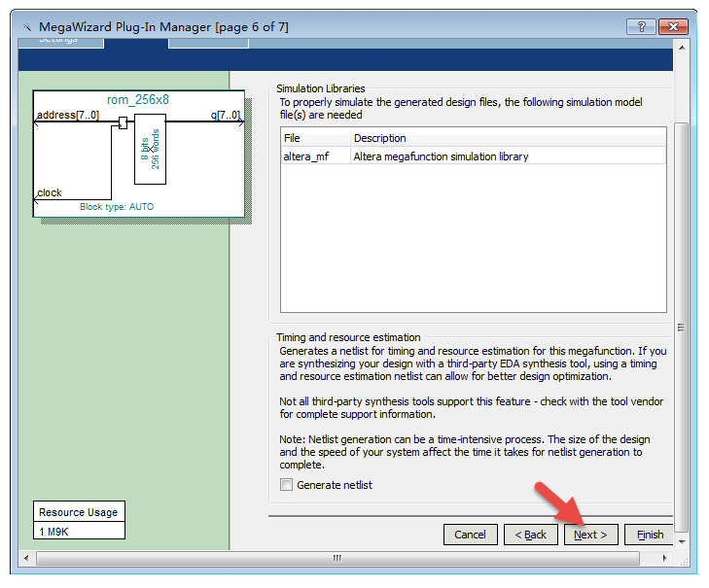Click the horizontal scrollbar right arrow
The height and width of the screenshot is (588, 709).
click(x=664, y=558)
